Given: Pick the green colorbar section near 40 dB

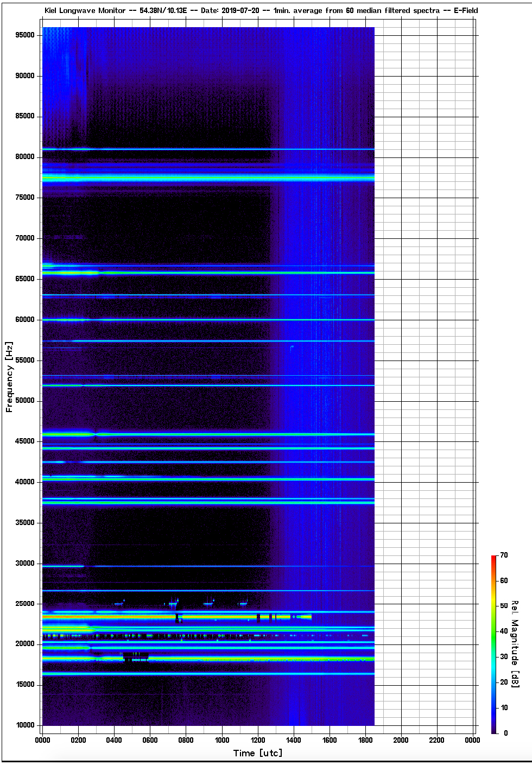Looking at the screenshot, I should click(x=493, y=631).
